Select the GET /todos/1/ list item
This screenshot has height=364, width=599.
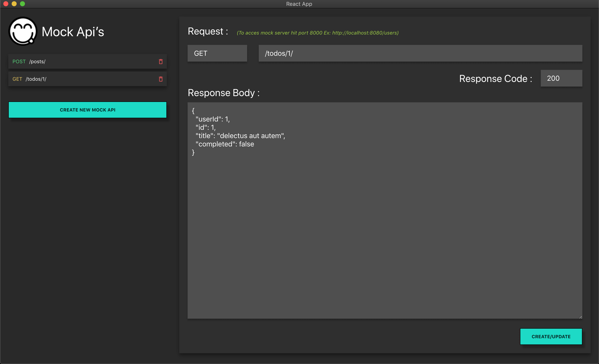[x=80, y=79]
